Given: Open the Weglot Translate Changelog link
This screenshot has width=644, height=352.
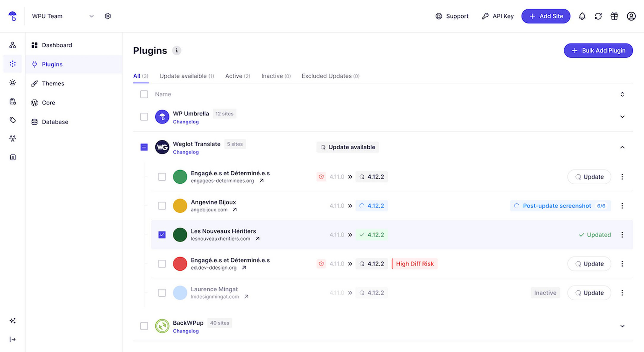Looking at the screenshot, I should click(x=186, y=152).
